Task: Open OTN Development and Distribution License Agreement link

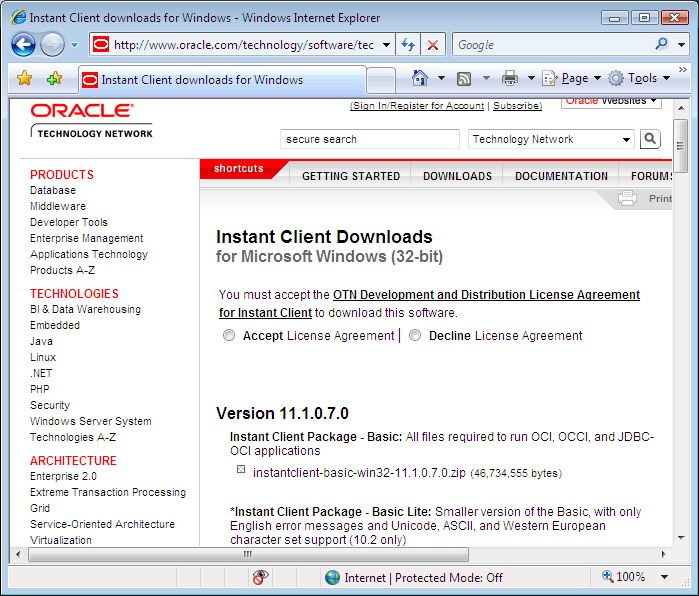Action: [486, 295]
